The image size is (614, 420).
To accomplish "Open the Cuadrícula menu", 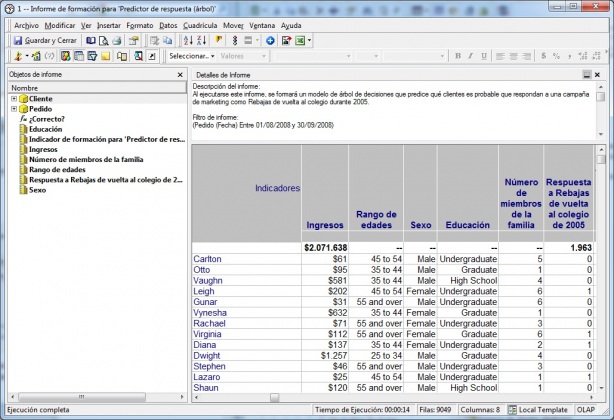I will (200, 24).
